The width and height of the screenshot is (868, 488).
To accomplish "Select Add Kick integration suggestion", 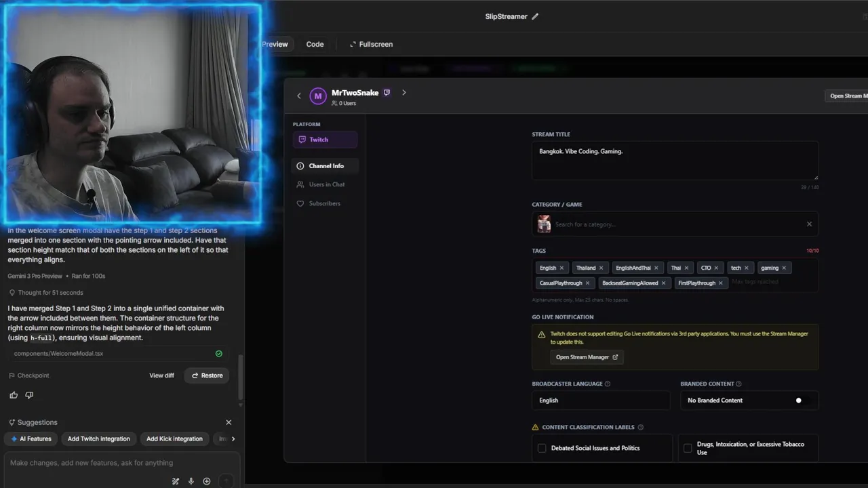I will click(174, 439).
